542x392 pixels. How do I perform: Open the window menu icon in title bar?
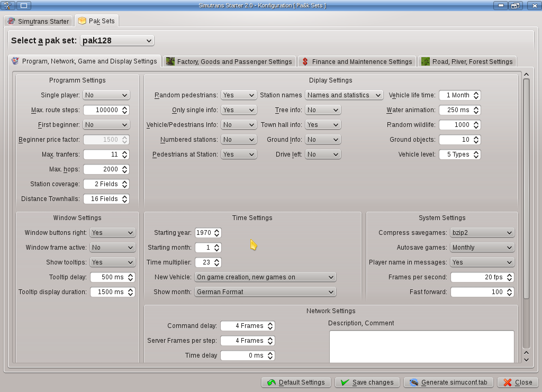coord(7,5)
